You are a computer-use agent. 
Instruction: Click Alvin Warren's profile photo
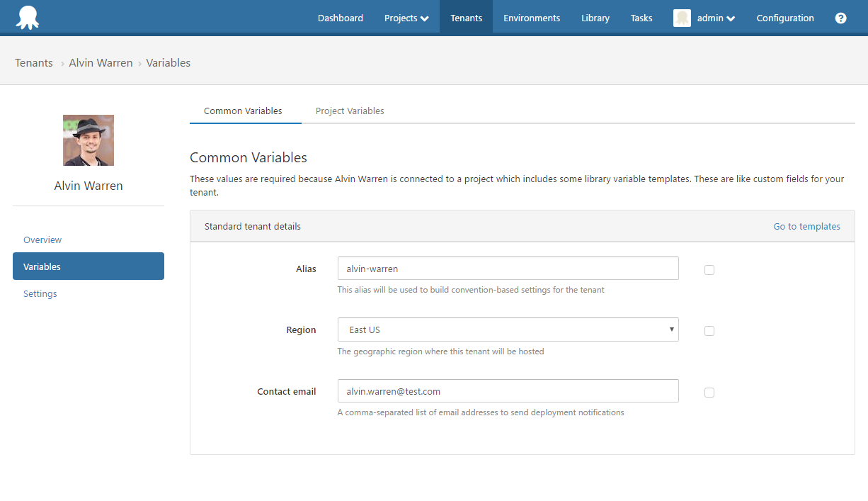coord(88,140)
